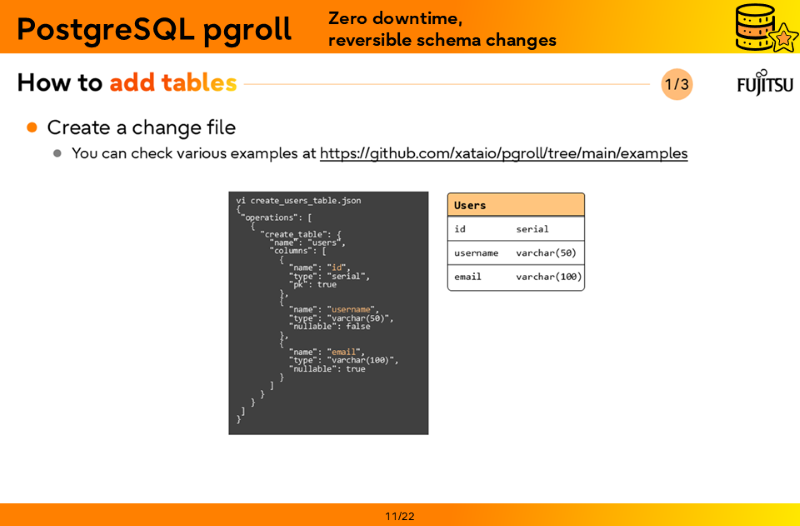Click the Zero downtime subtitle text
800x526 pixels.
395,18
